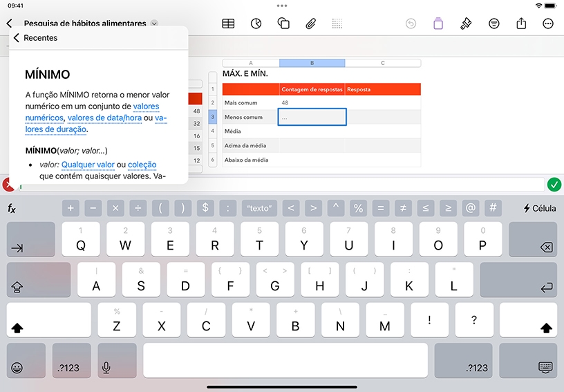Tap the backspace delete key

533,239
